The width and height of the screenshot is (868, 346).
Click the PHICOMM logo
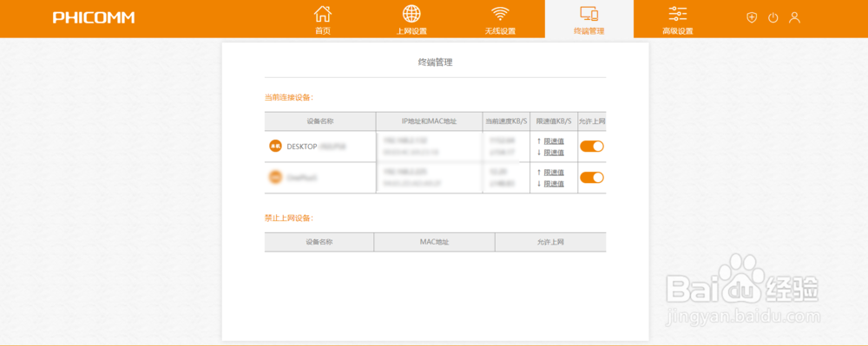[x=94, y=17]
